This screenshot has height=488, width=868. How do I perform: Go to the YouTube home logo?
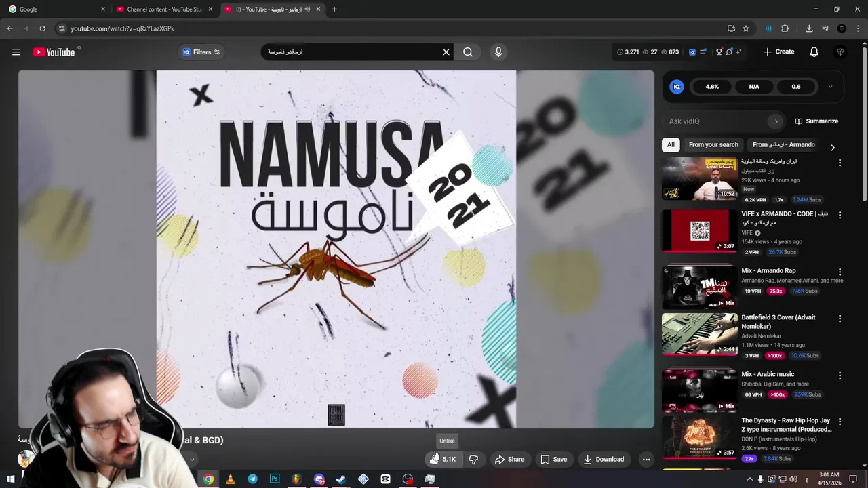[54, 52]
